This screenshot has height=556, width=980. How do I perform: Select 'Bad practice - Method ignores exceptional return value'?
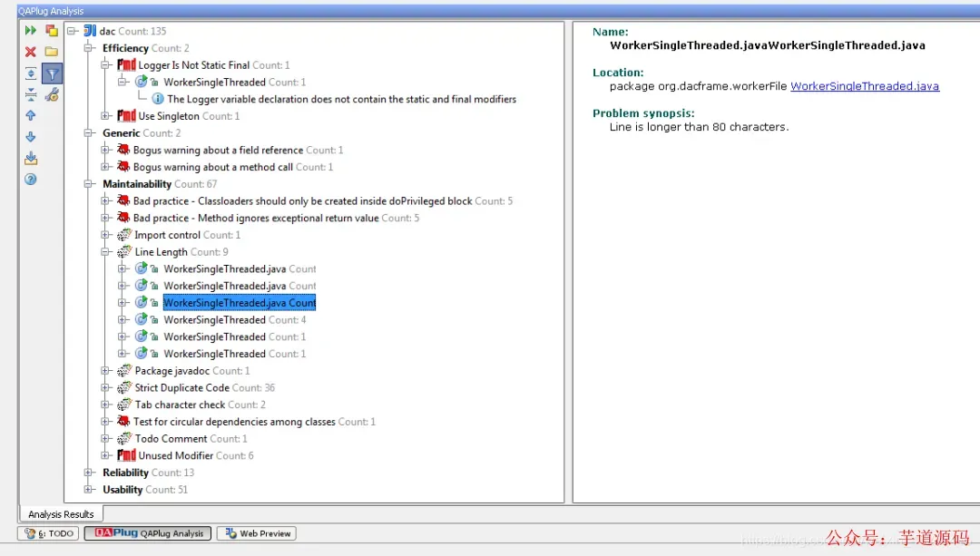coord(276,218)
